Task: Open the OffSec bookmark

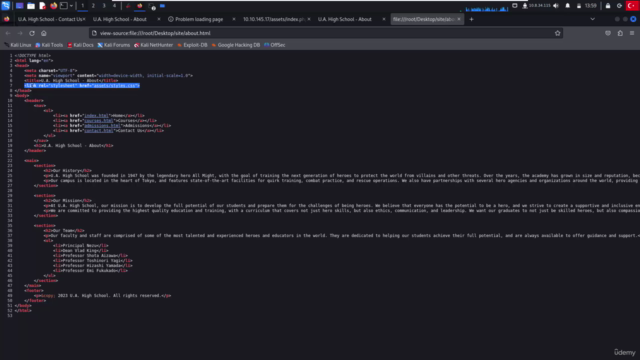Action: [274, 45]
